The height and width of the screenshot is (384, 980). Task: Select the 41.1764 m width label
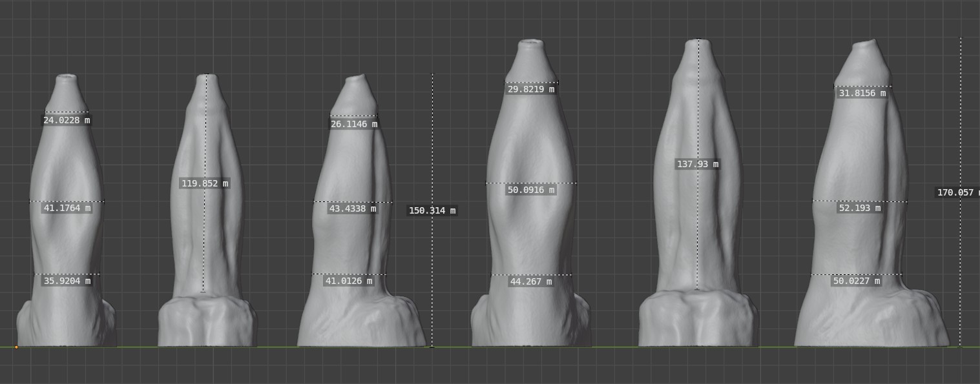tap(67, 208)
